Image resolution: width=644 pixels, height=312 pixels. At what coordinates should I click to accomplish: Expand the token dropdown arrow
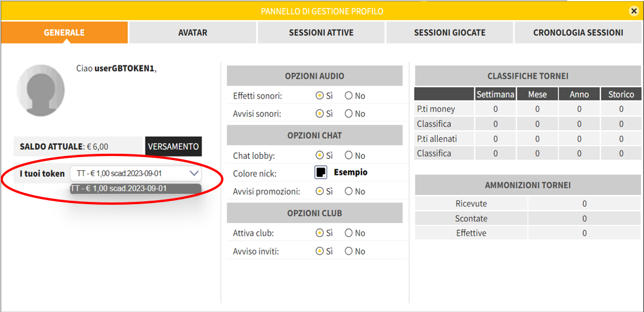tap(194, 173)
